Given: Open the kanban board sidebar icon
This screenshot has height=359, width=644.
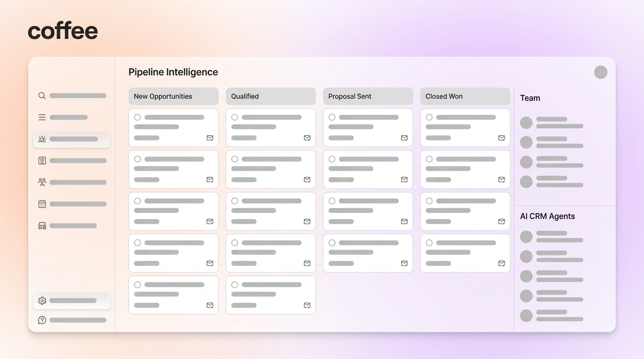Looking at the screenshot, I should (42, 160).
